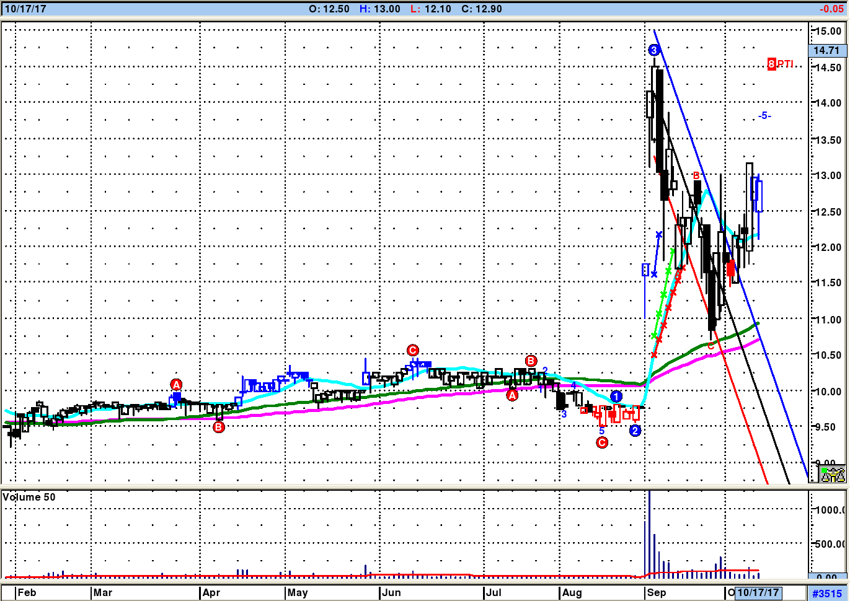This screenshot has height=601, width=868.
Task: Select the blue wave 1 circle marker
Action: click(x=616, y=397)
